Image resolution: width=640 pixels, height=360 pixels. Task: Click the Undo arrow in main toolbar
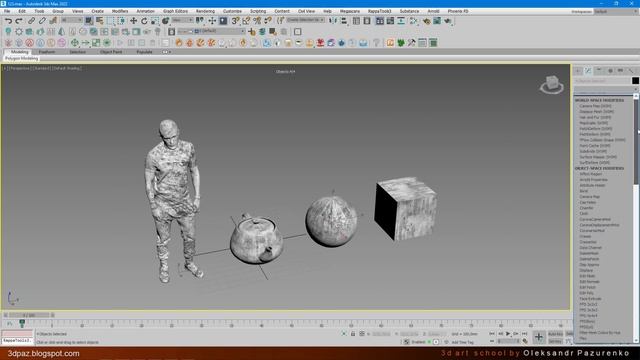click(x=8, y=20)
